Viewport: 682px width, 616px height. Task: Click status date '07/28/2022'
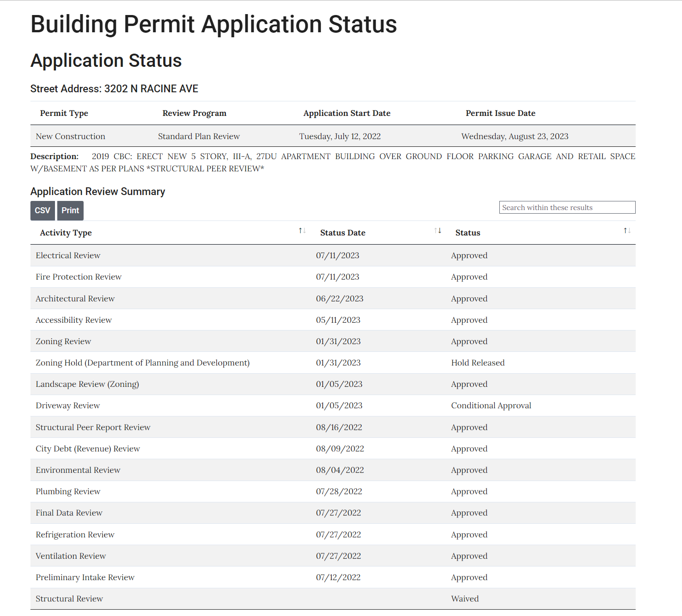pos(339,491)
